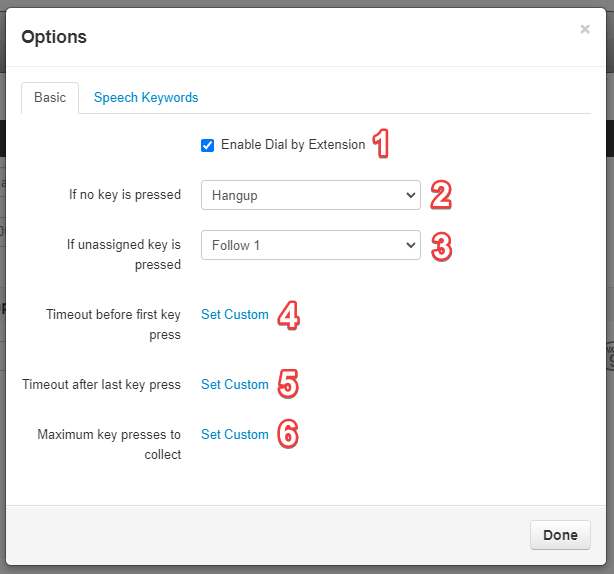Click the chevron arrow on the Hangup select box
This screenshot has width=614, height=574.
pos(410,195)
